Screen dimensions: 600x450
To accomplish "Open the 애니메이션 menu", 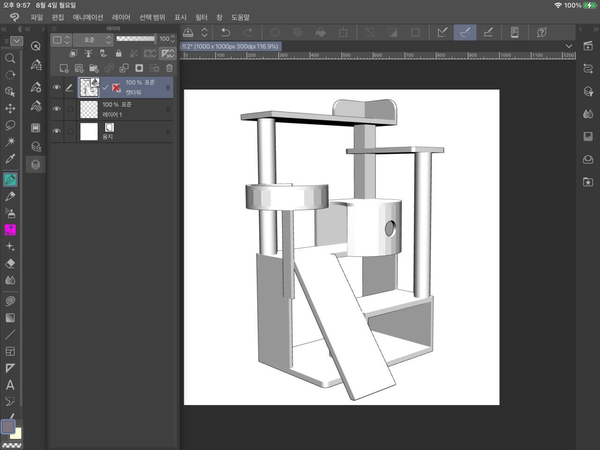I will point(89,18).
